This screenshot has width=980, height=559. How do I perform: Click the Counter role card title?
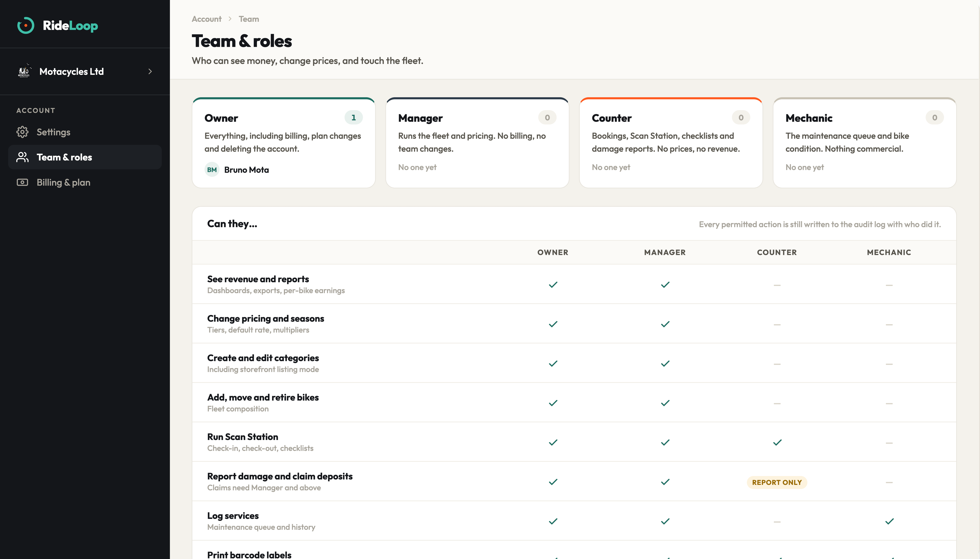tap(611, 118)
